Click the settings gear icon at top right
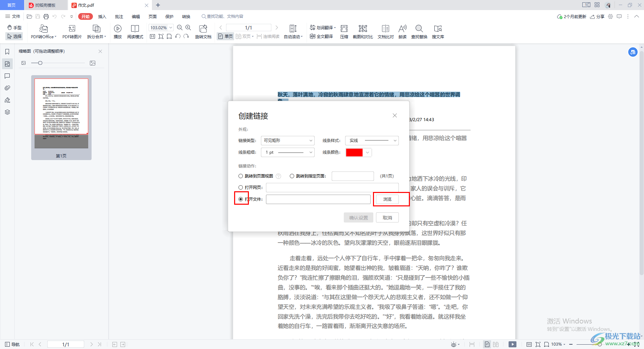The image size is (644, 349). click(x=610, y=16)
